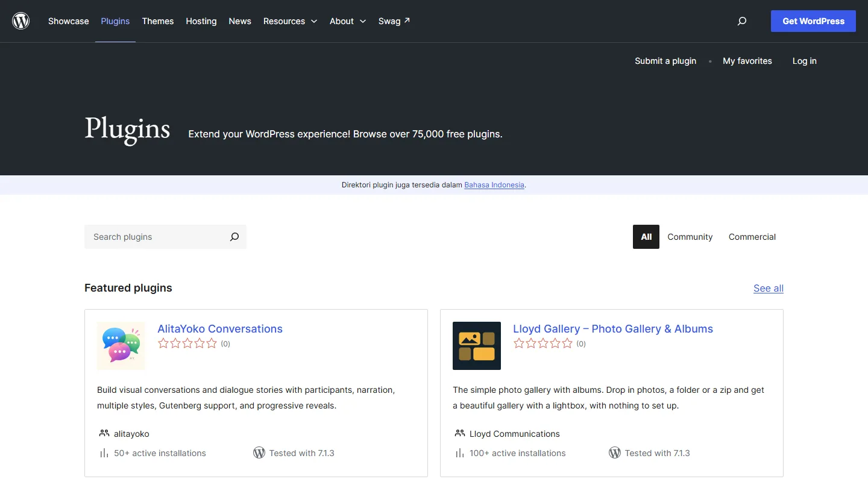The width and height of the screenshot is (868, 482).
Task: Open the Swag external link
Action: tap(394, 21)
